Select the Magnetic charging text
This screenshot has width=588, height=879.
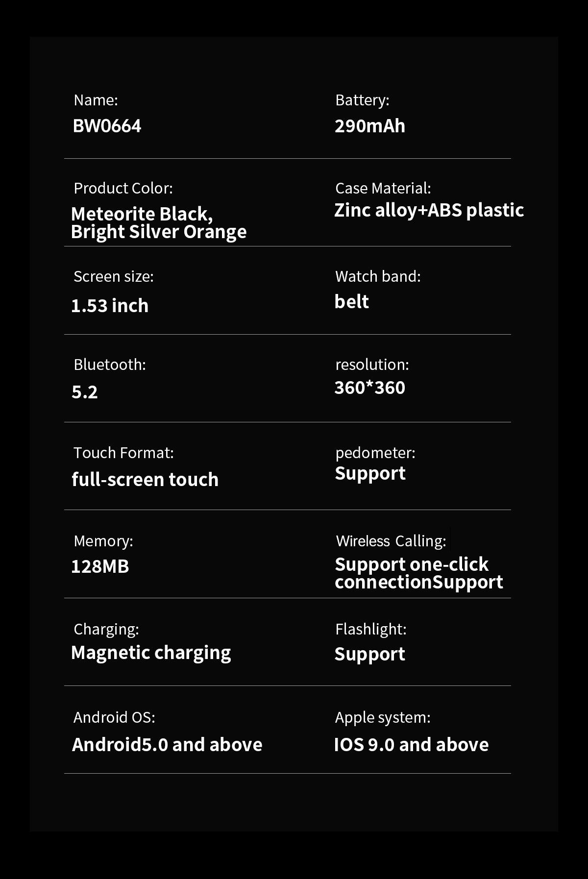coord(151,653)
